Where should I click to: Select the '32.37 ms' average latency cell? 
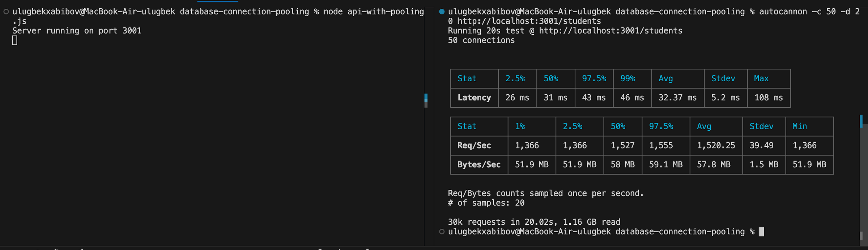(677, 98)
